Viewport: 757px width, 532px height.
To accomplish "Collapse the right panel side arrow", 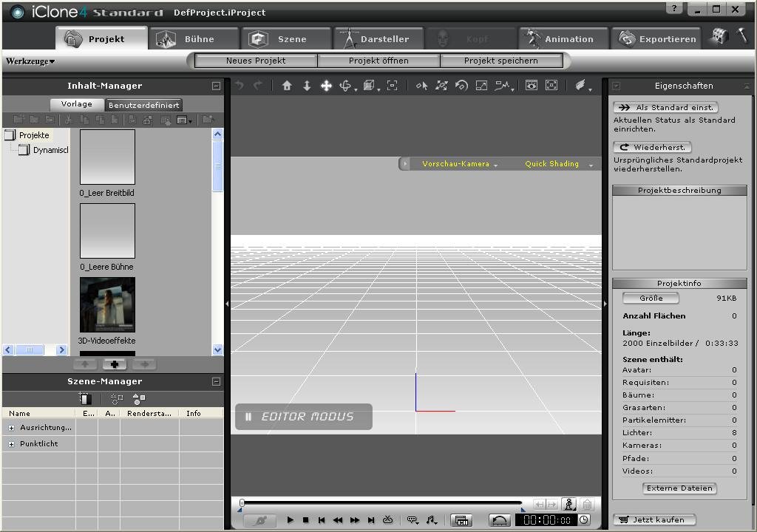I will point(605,304).
